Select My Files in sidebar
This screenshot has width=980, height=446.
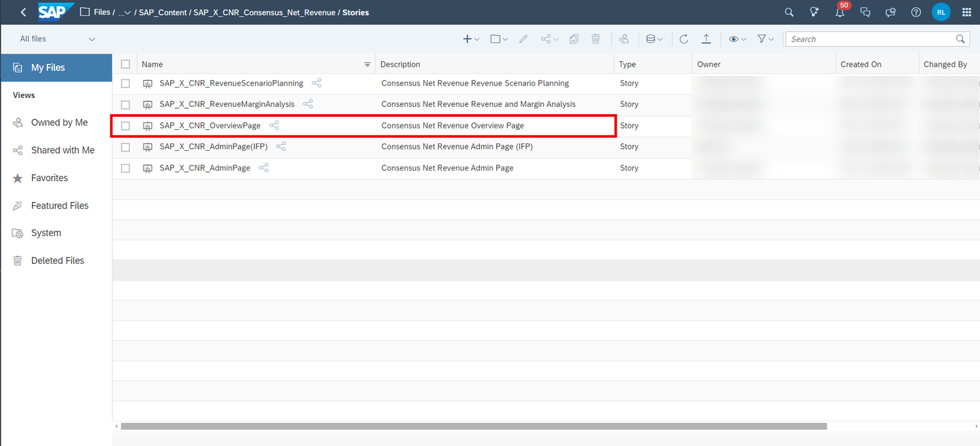(56, 67)
